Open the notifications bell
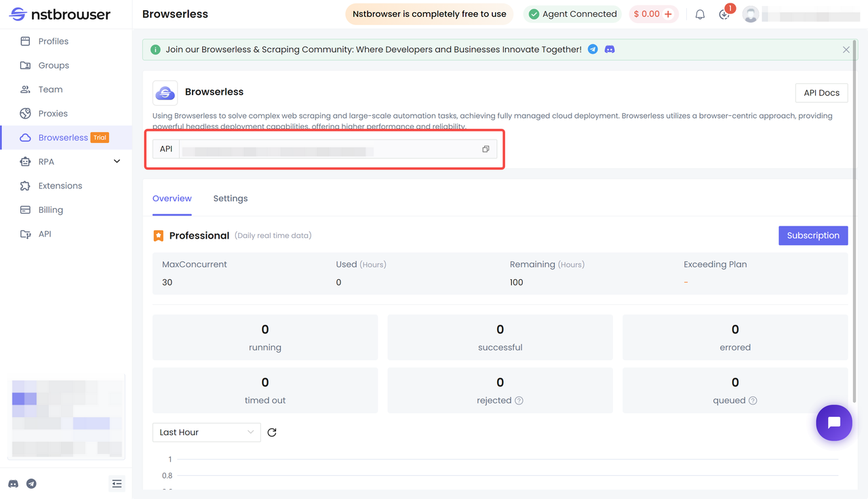Image resolution: width=868 pixels, height=499 pixels. [x=700, y=14]
